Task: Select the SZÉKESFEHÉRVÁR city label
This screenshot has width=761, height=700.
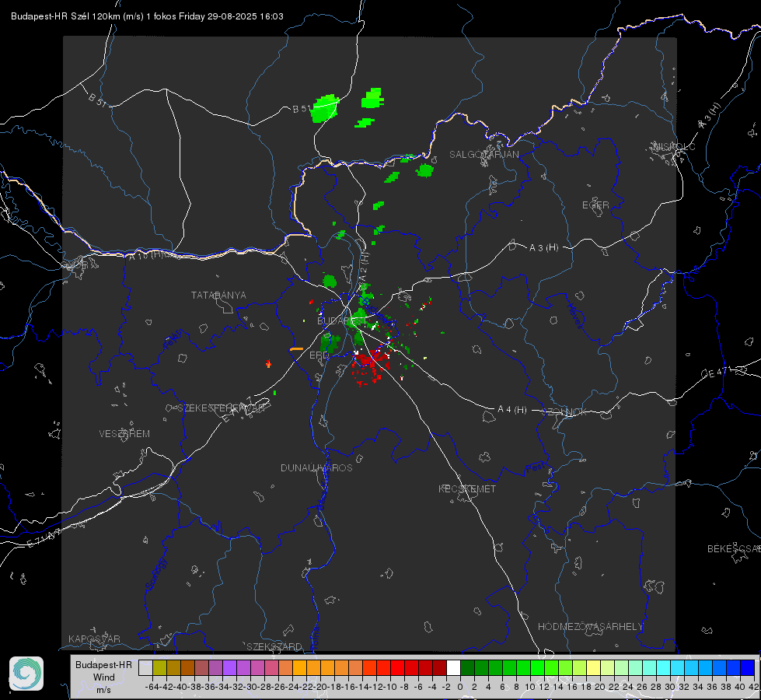Action: [x=221, y=408]
